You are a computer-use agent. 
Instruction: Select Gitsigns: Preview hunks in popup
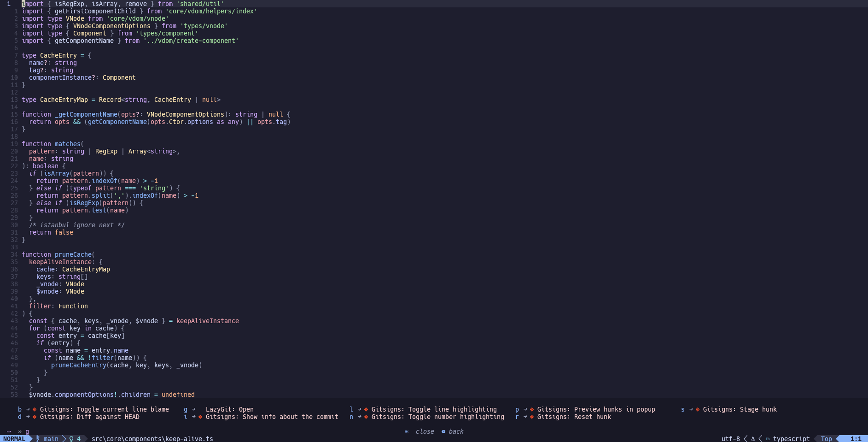tap(596, 409)
